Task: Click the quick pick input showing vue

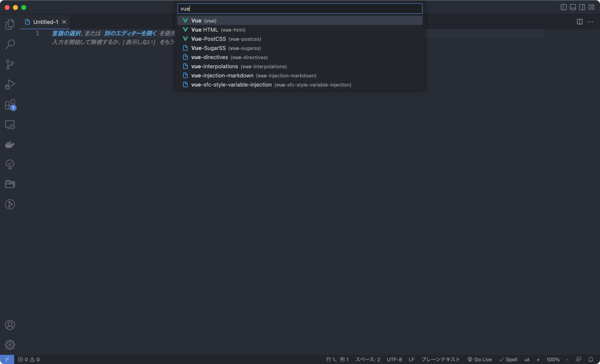Action: (x=299, y=8)
